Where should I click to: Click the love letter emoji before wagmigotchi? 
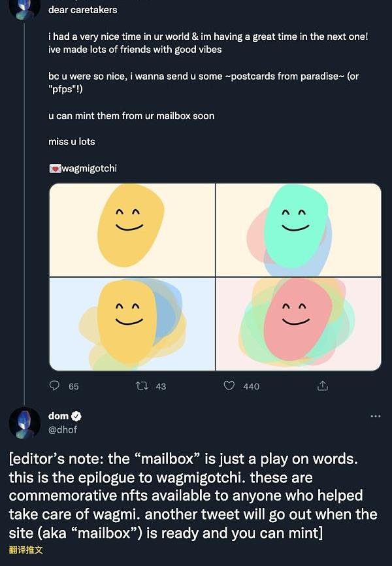click(55, 169)
